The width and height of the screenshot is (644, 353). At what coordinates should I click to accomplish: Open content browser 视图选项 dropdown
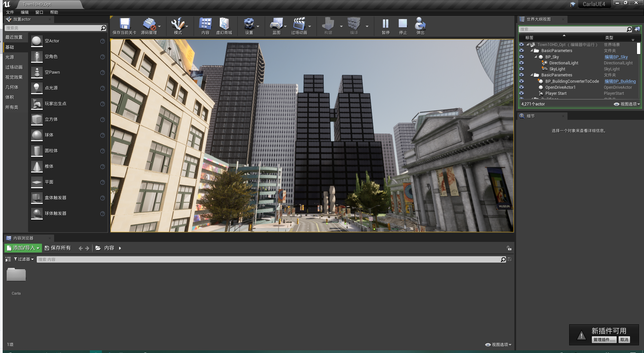(498, 345)
